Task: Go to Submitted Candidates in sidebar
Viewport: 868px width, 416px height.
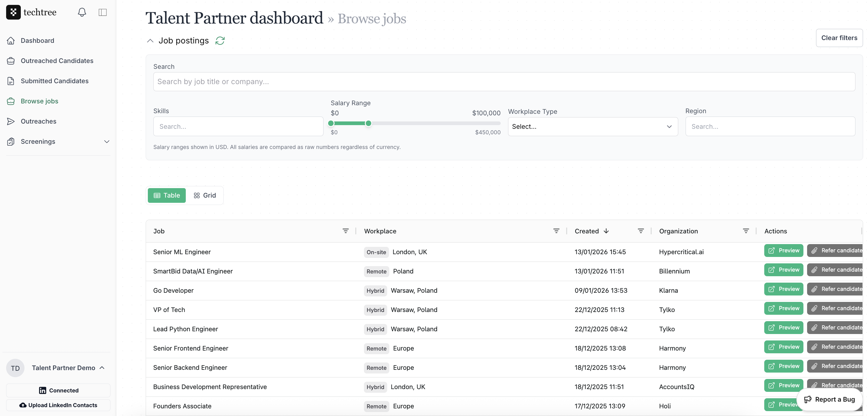Action: tap(54, 81)
